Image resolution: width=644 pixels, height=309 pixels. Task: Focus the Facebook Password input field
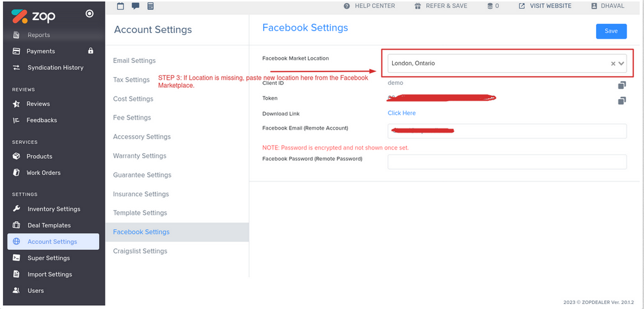pos(507,162)
